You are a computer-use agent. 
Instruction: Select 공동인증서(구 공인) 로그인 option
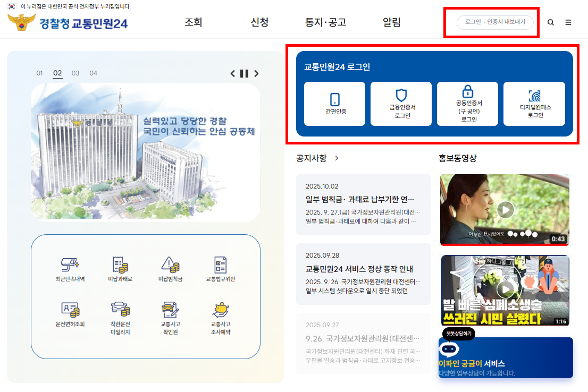(x=467, y=104)
